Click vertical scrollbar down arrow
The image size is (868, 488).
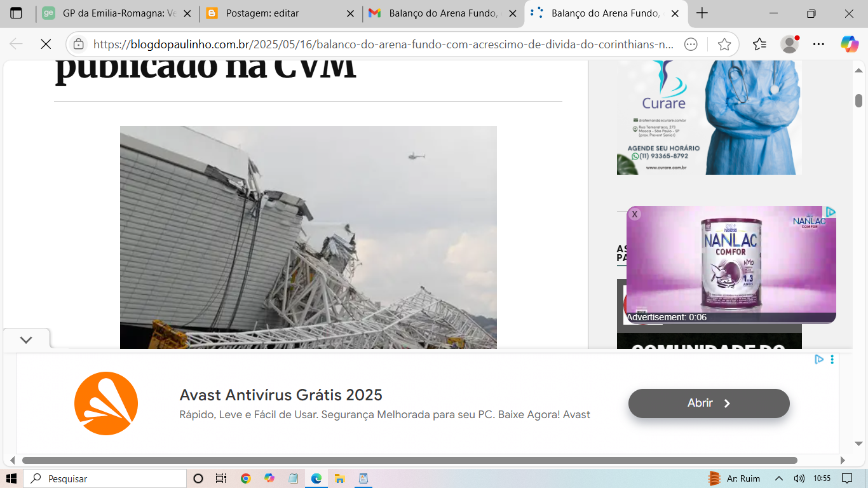click(858, 443)
